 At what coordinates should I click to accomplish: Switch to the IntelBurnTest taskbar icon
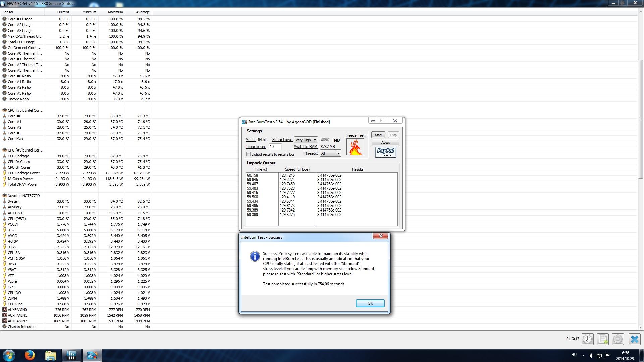[x=92, y=355]
